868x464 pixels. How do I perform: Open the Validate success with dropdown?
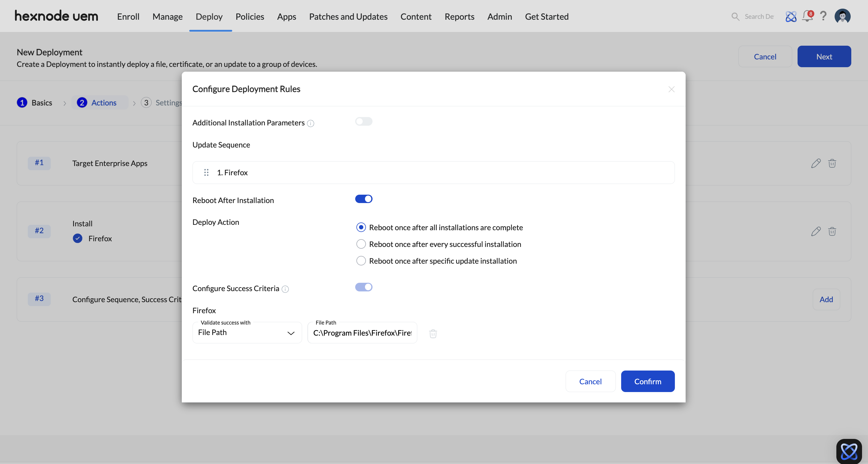pos(247,333)
